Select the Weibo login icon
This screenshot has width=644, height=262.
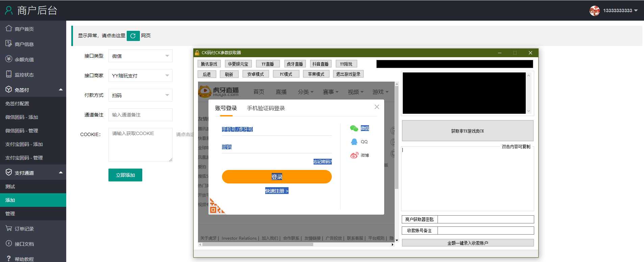pos(354,155)
